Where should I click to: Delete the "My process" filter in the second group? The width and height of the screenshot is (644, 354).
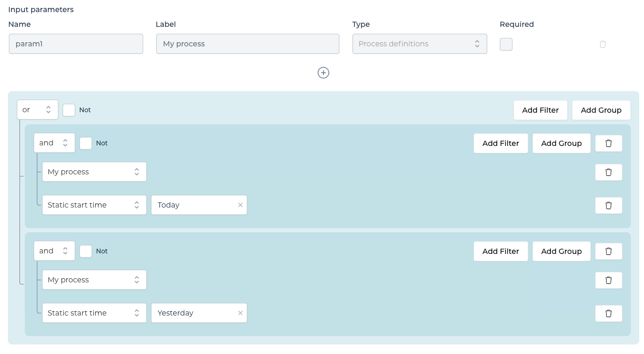click(608, 280)
